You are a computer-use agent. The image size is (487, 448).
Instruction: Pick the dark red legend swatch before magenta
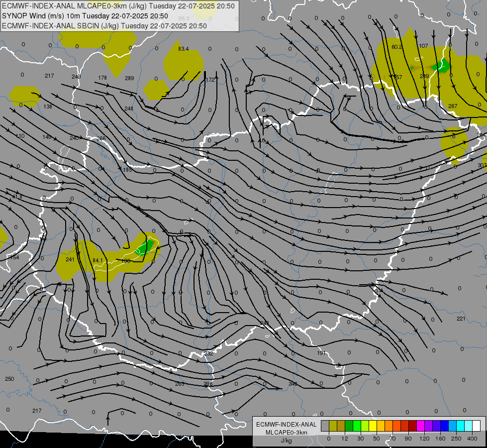[x=413, y=426]
